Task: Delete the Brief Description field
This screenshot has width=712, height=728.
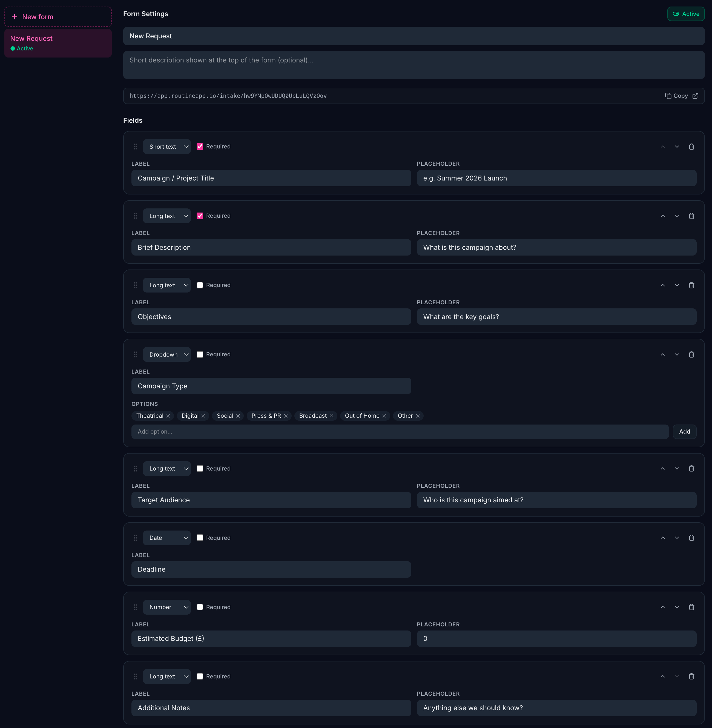Action: (691, 216)
